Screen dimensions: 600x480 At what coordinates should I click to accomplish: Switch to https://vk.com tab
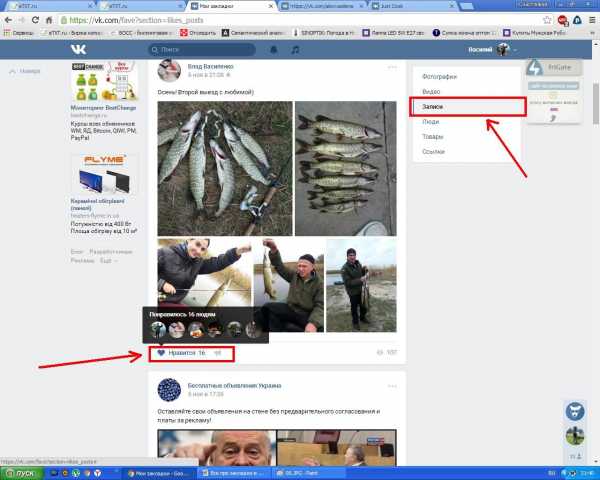pos(322,6)
